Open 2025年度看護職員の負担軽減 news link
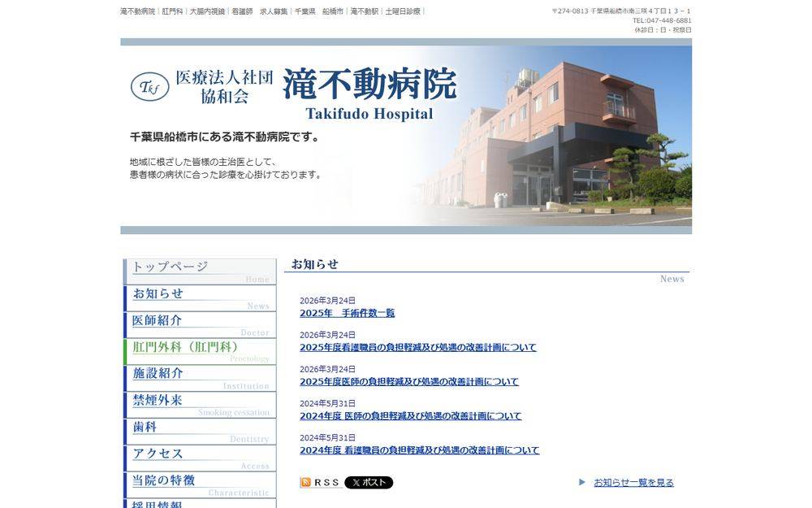The width and height of the screenshot is (812, 508). click(418, 347)
